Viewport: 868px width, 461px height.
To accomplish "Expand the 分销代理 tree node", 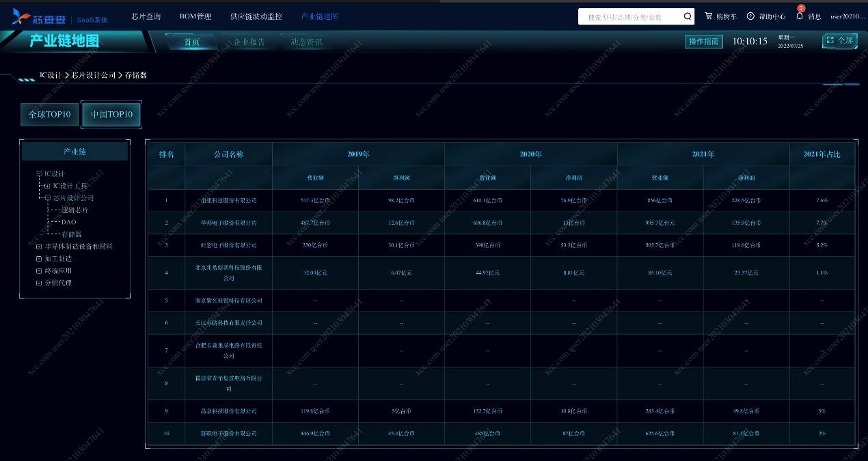I will [39, 283].
